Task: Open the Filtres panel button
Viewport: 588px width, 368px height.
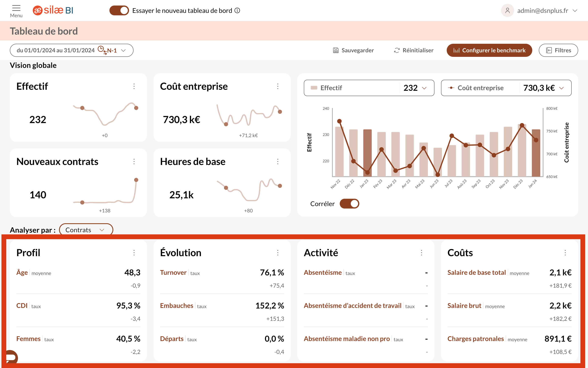Action: (558, 50)
